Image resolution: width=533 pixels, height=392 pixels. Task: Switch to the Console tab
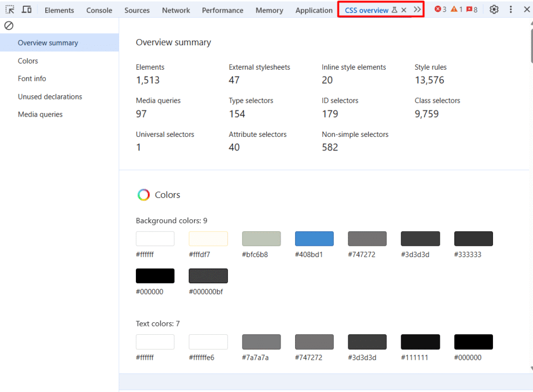point(99,10)
